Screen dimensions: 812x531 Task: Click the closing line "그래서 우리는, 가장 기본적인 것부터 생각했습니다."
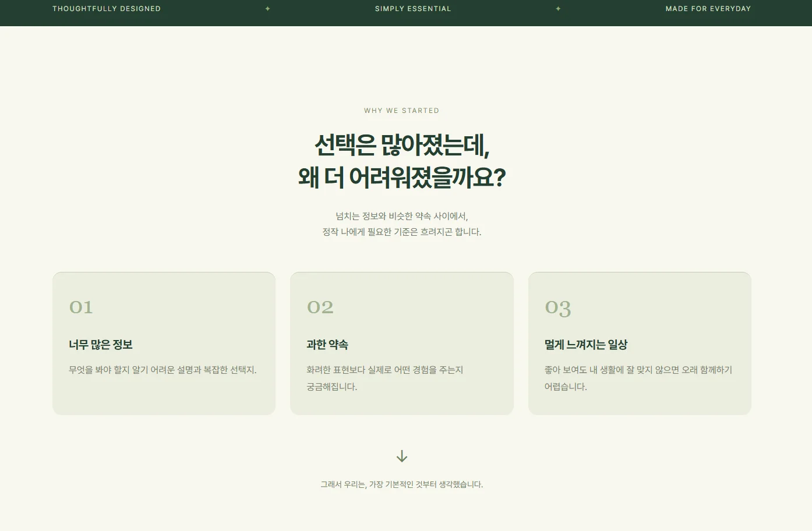402,484
